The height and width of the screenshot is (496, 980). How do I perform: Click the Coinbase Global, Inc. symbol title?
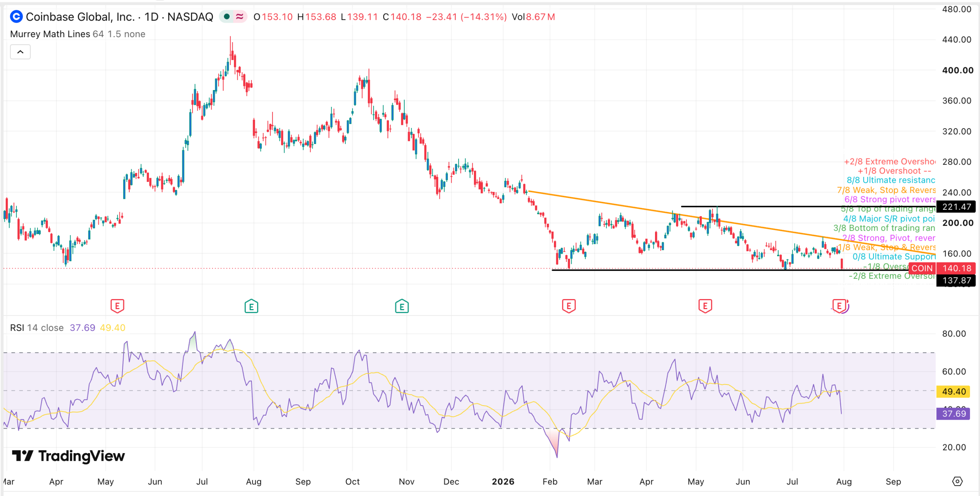[x=80, y=16]
